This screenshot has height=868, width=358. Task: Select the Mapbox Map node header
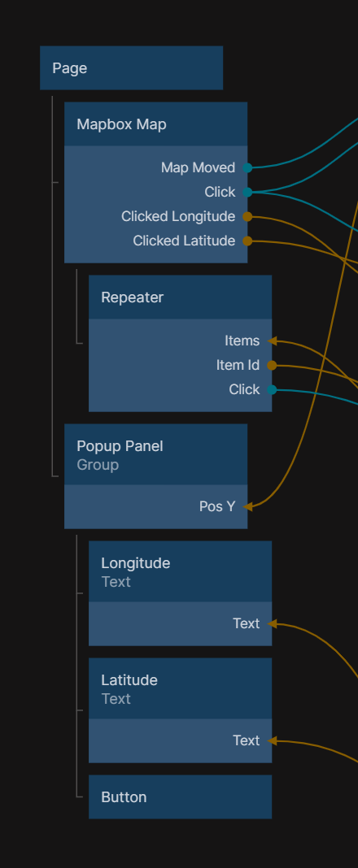pos(155,124)
